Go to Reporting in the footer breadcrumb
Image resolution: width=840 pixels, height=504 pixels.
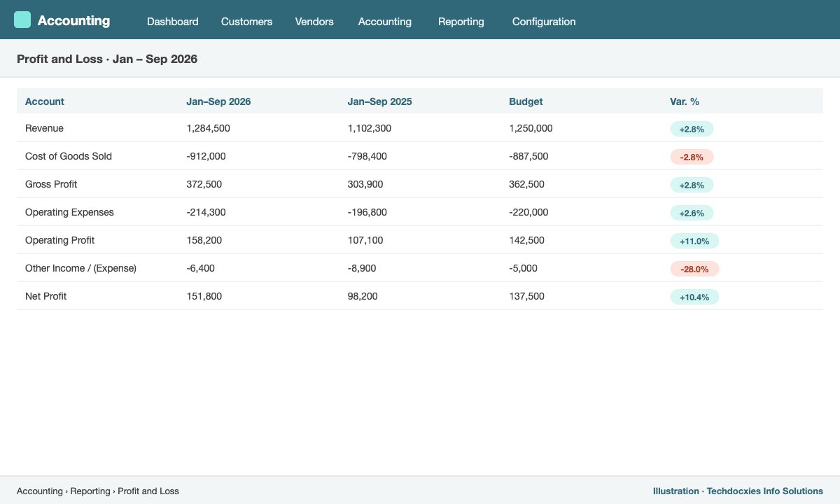coord(90,491)
